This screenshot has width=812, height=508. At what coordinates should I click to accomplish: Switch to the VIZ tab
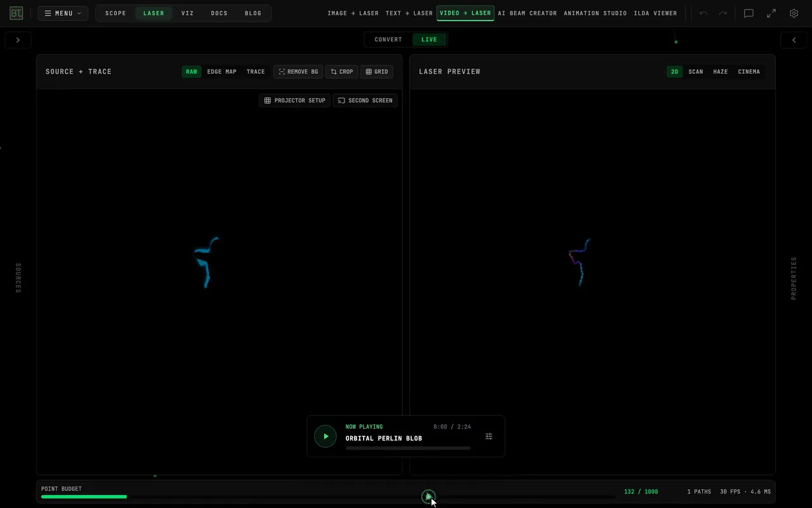188,13
